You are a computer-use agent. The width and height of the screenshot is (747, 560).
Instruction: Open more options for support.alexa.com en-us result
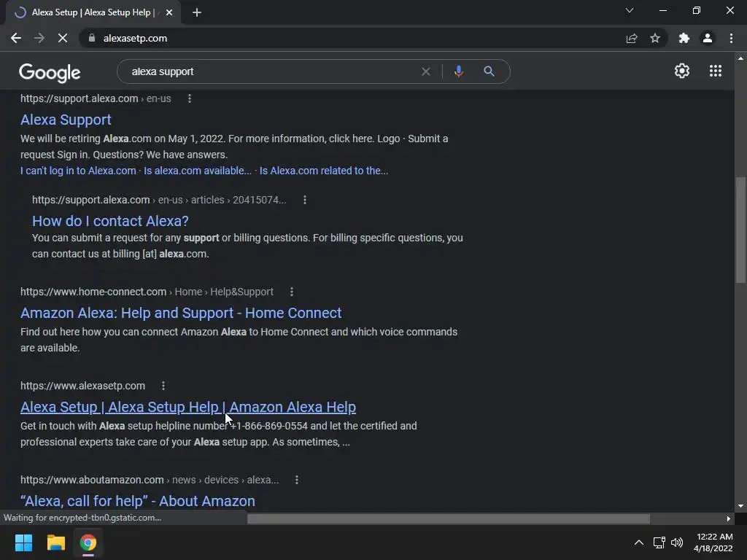(x=190, y=98)
